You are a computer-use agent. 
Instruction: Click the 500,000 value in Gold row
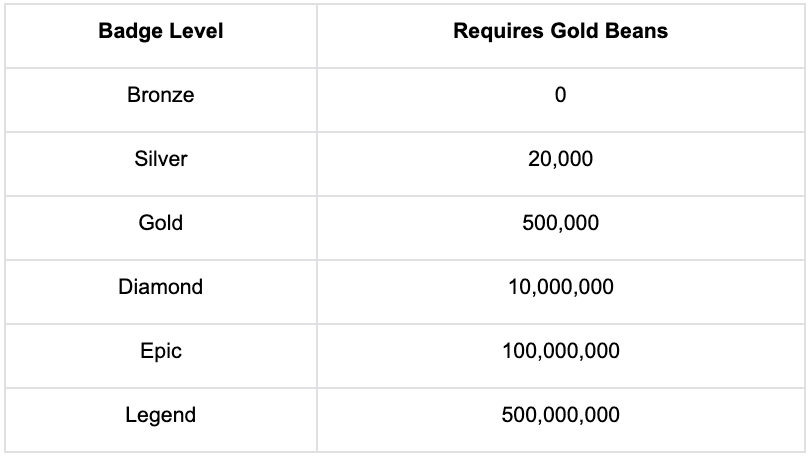tap(560, 223)
